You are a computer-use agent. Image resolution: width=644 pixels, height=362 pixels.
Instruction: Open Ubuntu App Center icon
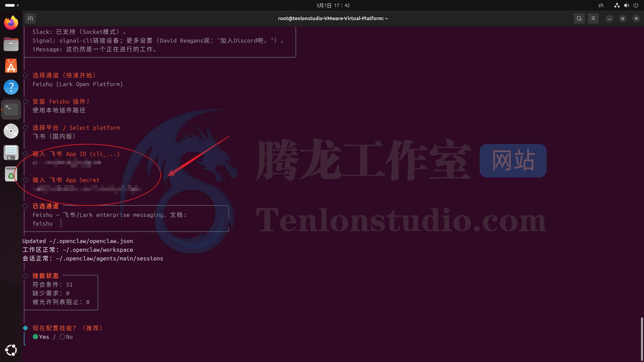tap(11, 66)
